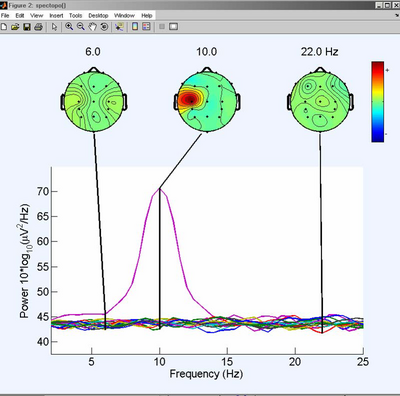The image size is (400, 396).
Task: Click the New Figure icon
Action: pyautogui.click(x=4, y=27)
